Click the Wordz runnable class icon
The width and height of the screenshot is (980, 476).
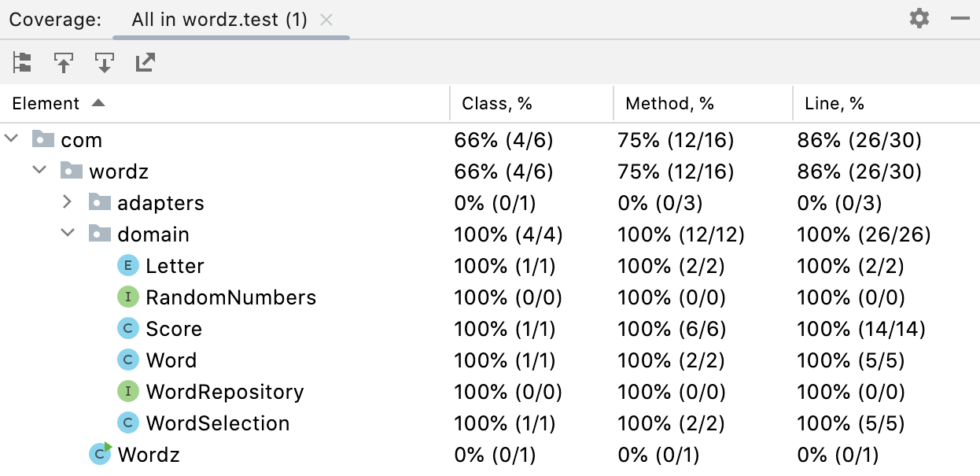(100, 454)
